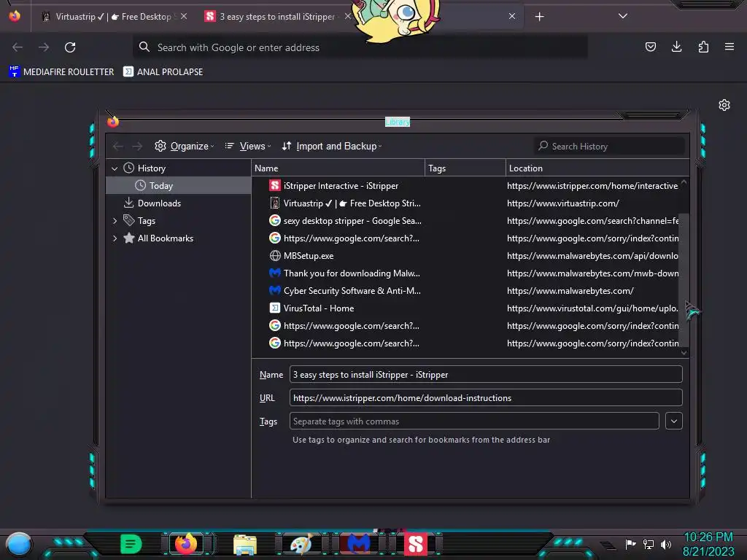
Task: Collapse the History tree node
Action: [115, 168]
